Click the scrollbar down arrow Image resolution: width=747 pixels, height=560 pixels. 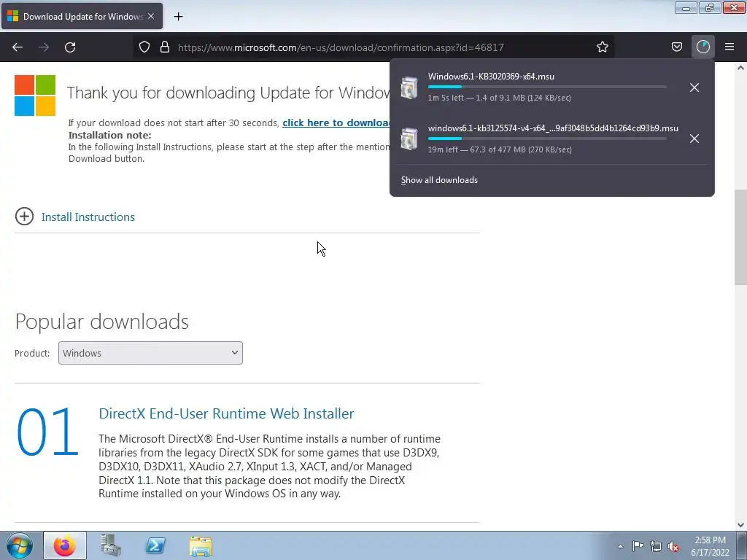740,525
